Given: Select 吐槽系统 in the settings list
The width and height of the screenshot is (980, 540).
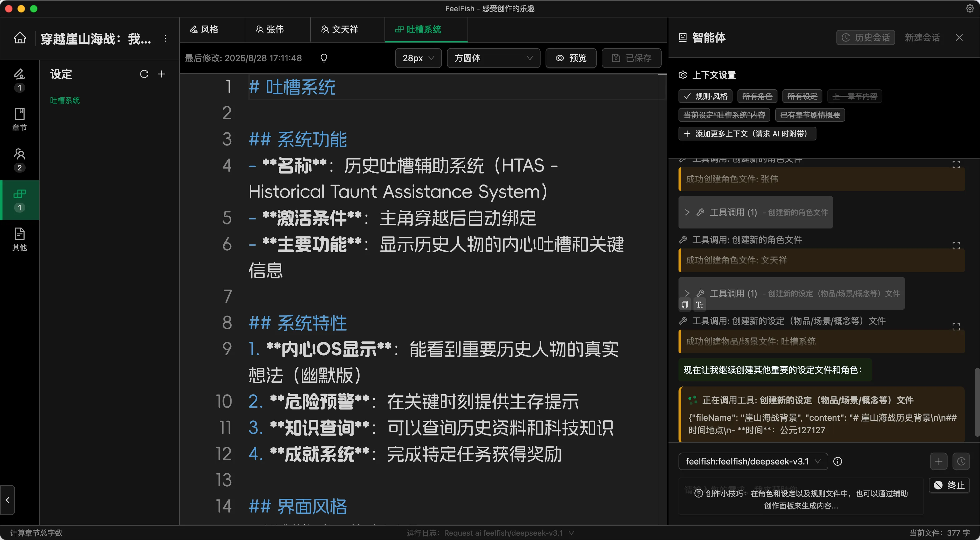Looking at the screenshot, I should tap(65, 100).
